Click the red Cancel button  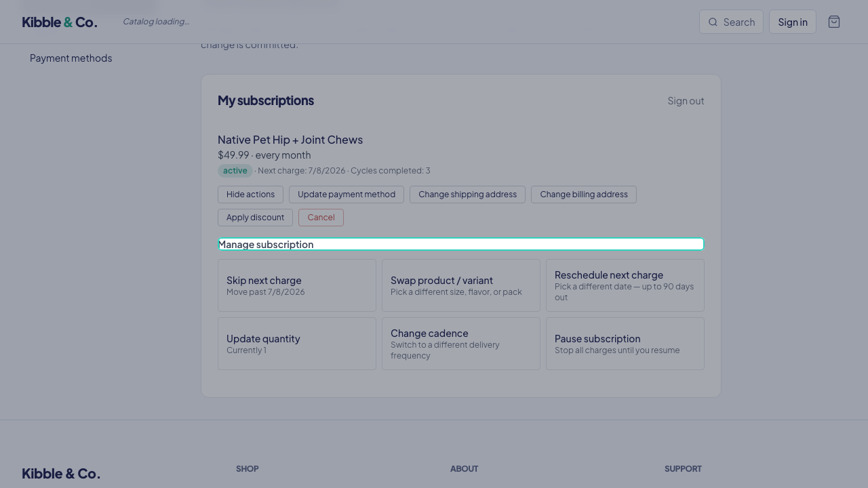coord(321,218)
